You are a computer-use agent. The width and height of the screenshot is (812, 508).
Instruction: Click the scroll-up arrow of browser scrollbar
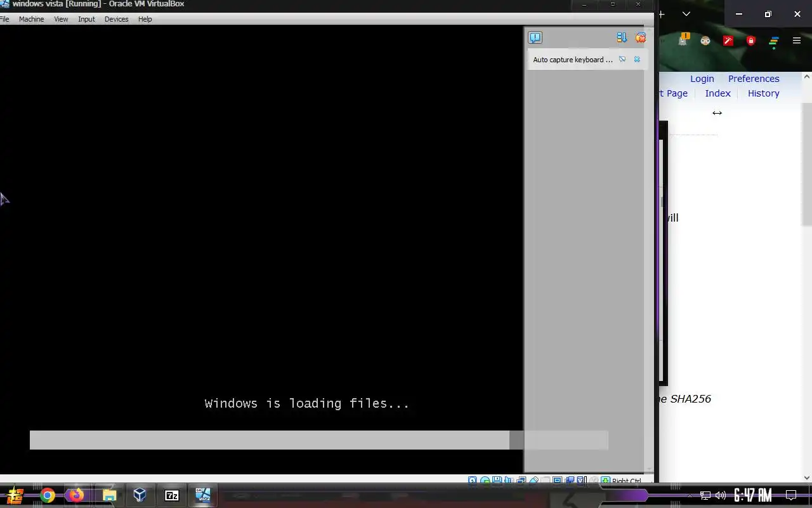(807, 77)
